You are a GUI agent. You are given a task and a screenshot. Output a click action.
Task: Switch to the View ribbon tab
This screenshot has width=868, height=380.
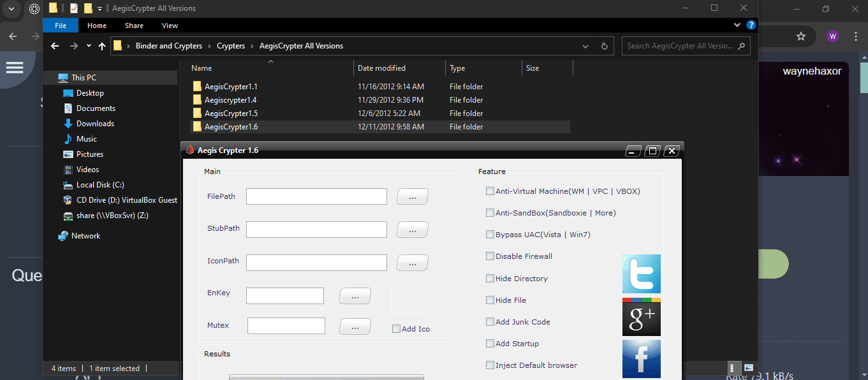(170, 26)
